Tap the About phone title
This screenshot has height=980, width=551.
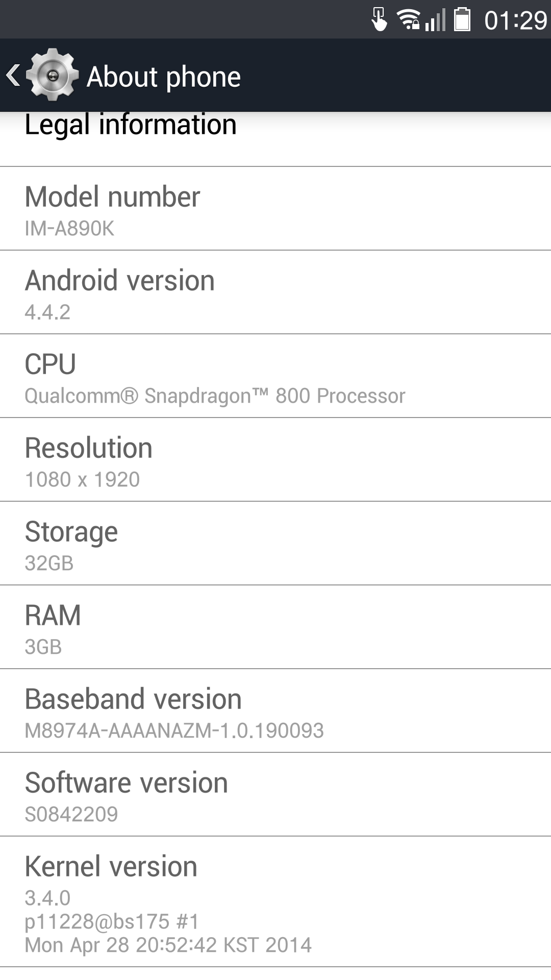(x=163, y=77)
